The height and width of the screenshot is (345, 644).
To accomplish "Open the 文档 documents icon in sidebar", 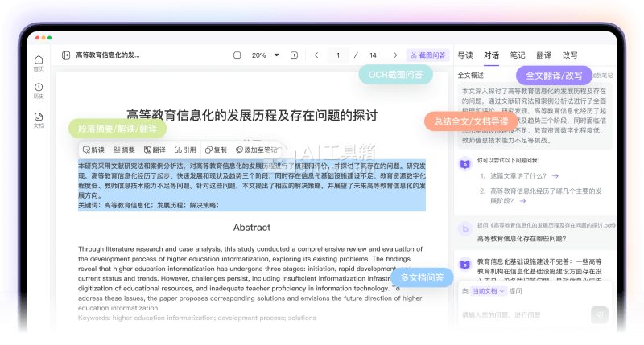I will tap(39, 119).
